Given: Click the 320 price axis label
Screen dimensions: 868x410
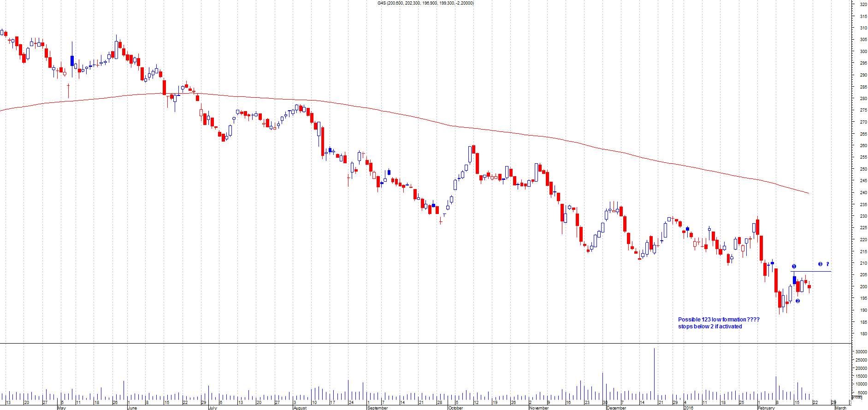Looking at the screenshot, I should [863, 4].
